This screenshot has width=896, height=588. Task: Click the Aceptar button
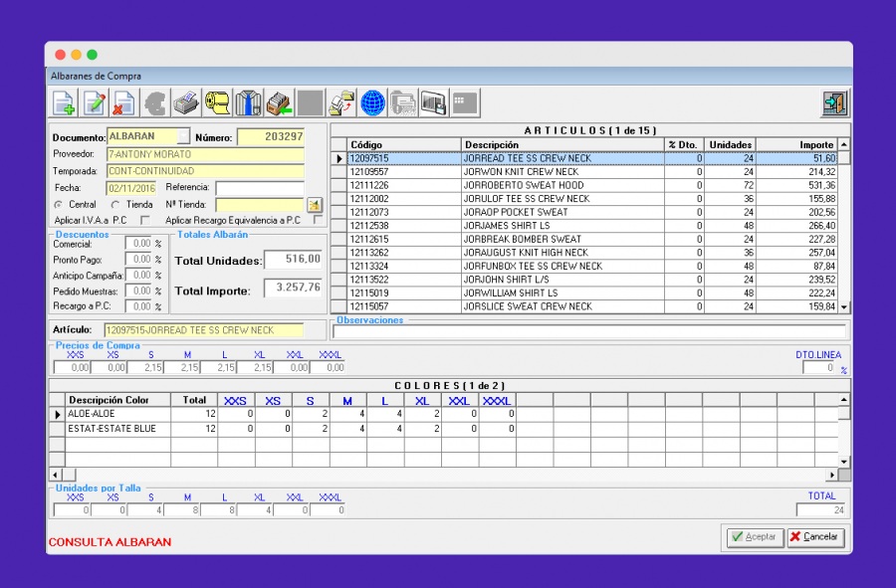point(755,536)
